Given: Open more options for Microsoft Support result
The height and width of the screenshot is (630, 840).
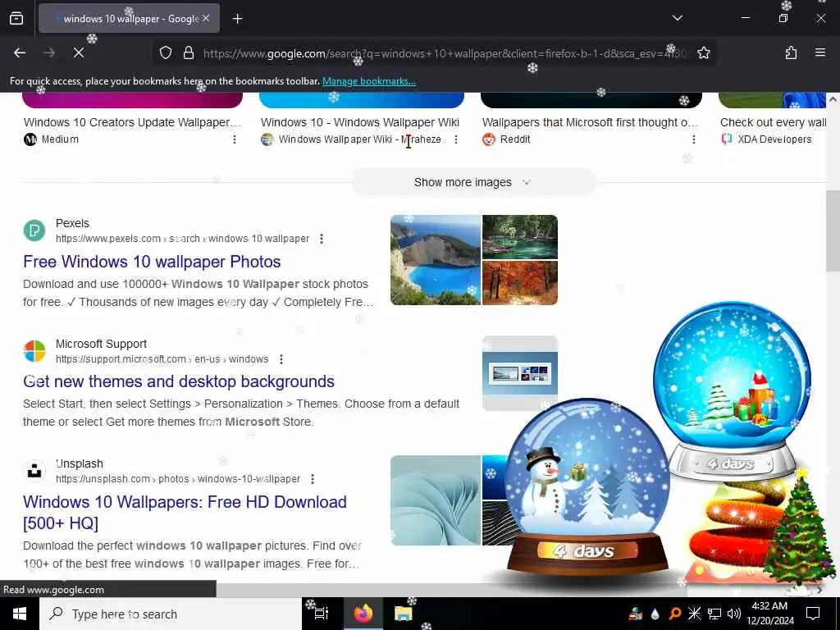Looking at the screenshot, I should (x=281, y=359).
